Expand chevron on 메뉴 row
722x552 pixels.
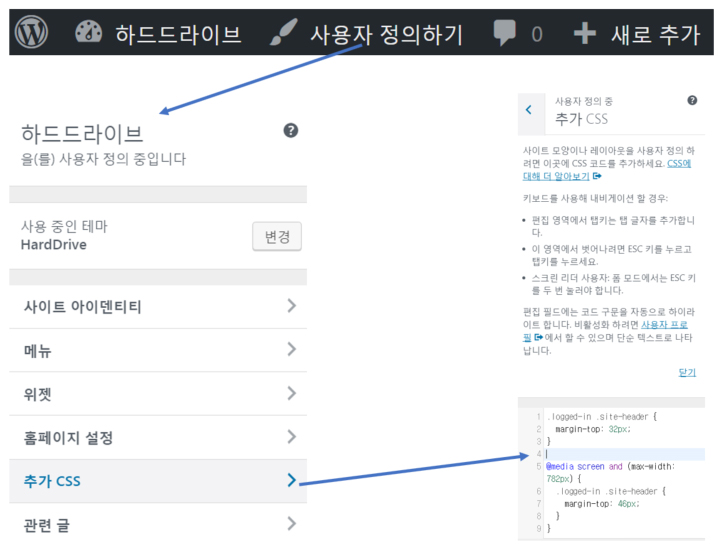291,349
